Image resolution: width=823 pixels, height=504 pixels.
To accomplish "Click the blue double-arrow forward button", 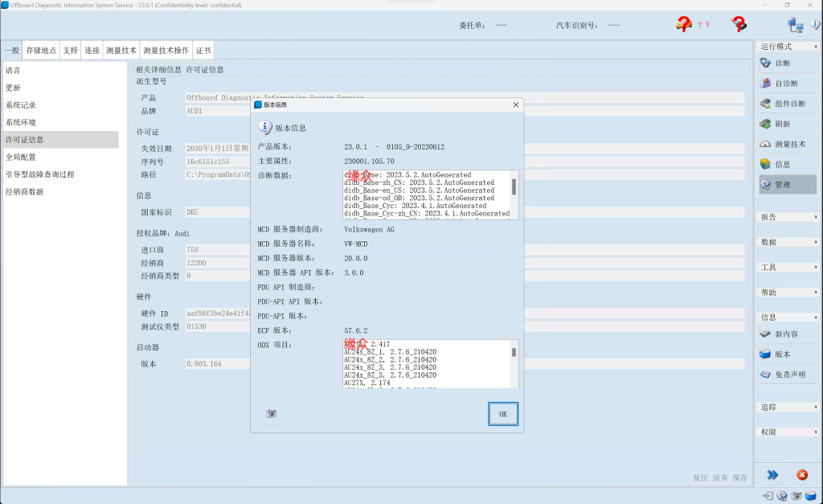I will point(772,475).
